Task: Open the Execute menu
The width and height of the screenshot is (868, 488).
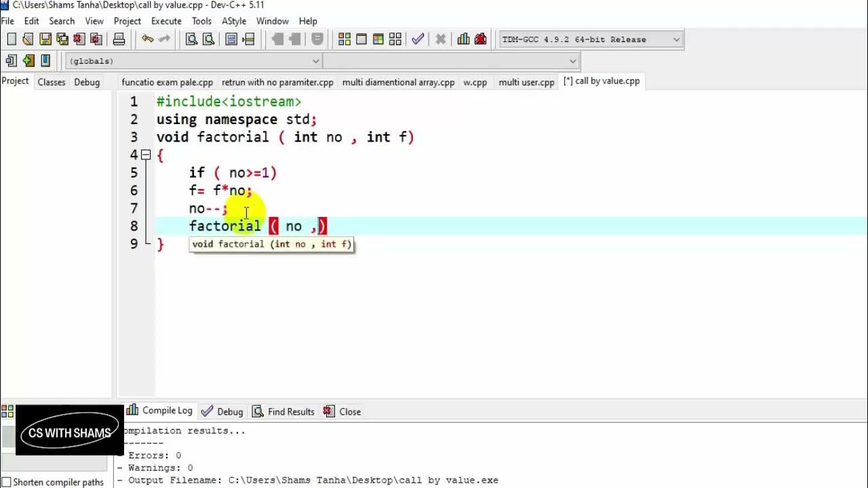Action: (166, 21)
